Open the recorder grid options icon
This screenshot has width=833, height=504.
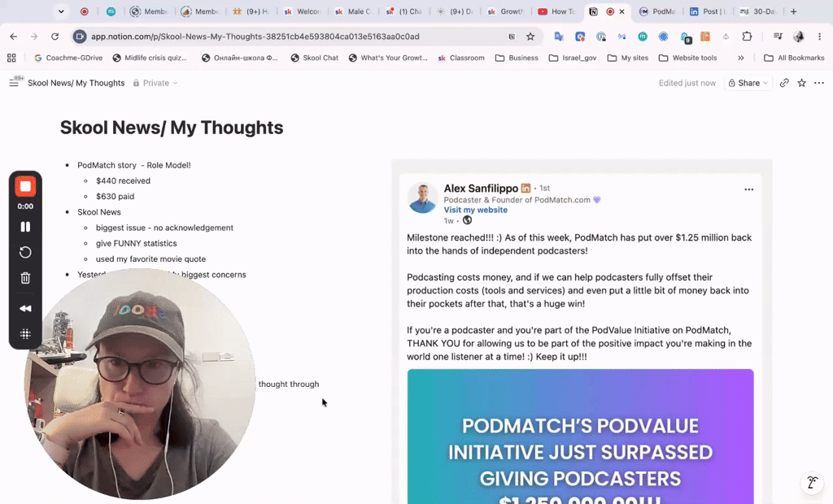click(x=25, y=334)
